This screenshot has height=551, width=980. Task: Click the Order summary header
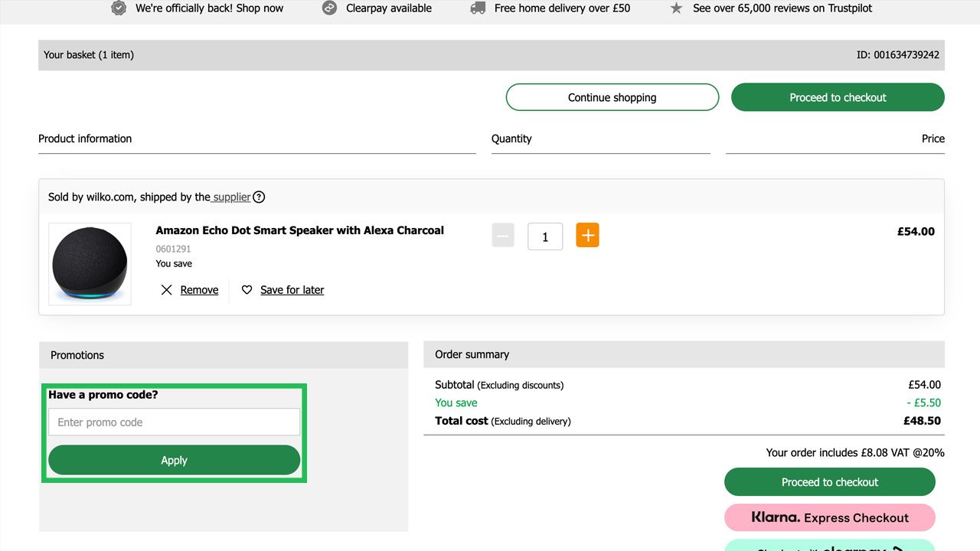[x=684, y=354]
